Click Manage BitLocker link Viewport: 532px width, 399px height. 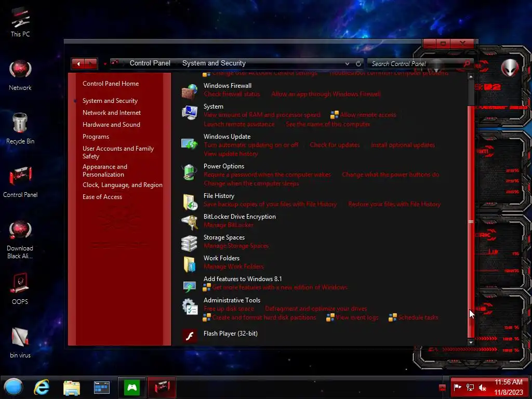tap(229, 225)
